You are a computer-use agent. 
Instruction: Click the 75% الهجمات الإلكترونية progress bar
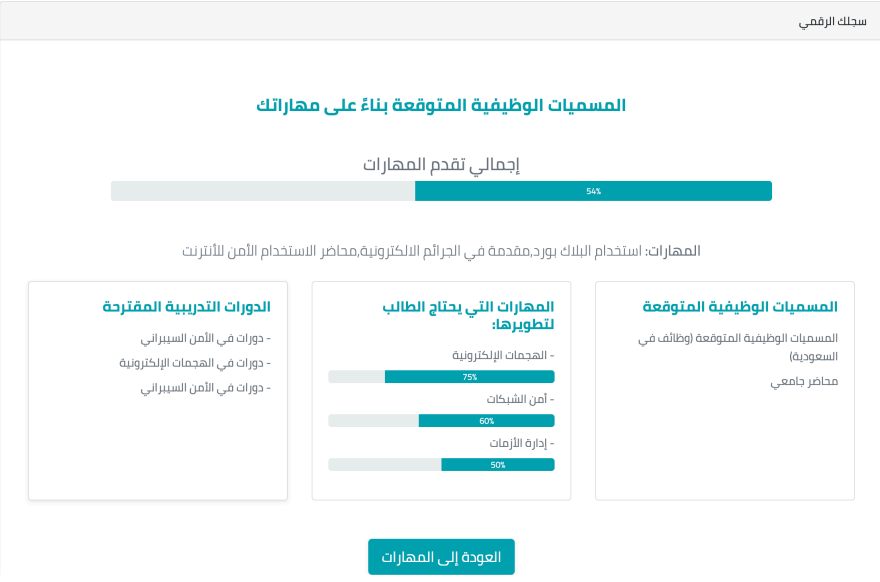click(441, 377)
